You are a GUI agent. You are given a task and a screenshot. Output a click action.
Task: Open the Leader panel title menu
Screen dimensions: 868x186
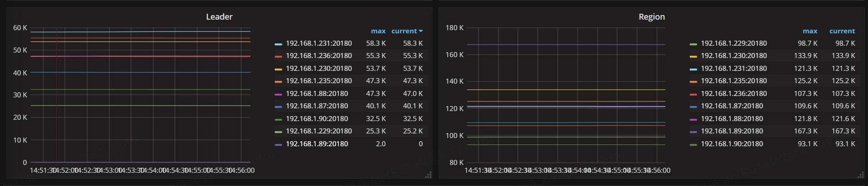tap(219, 17)
